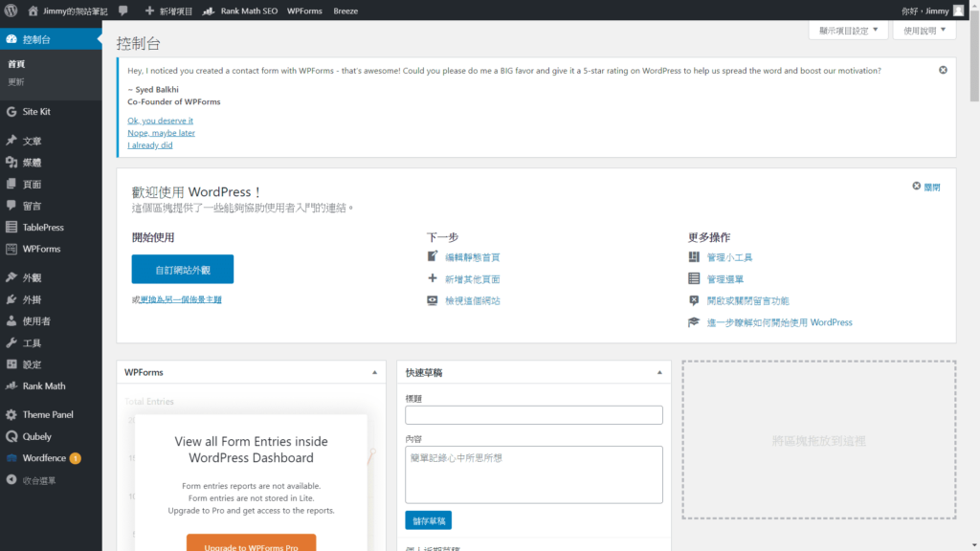980x551 pixels.
Task: Click learn more about WordPress link
Action: tap(779, 322)
